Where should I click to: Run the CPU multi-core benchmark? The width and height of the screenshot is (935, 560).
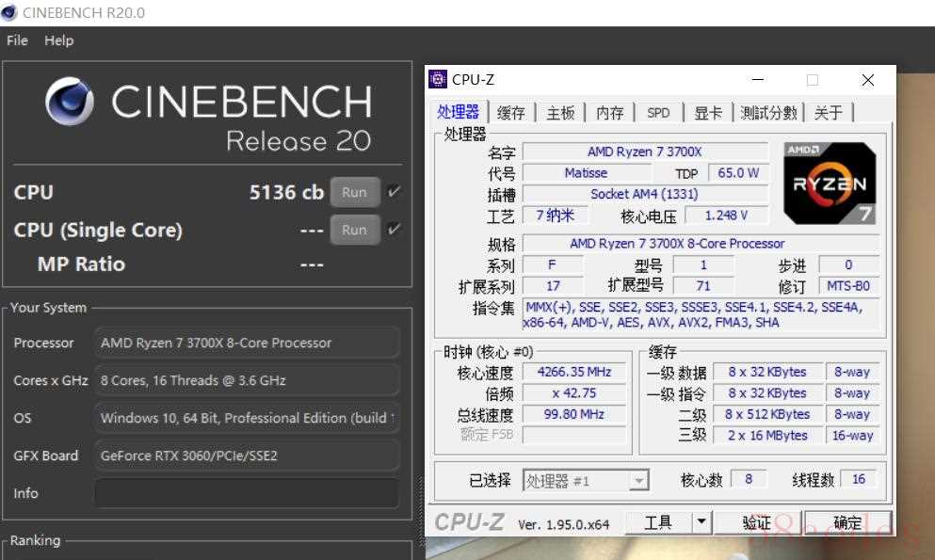pyautogui.click(x=355, y=192)
